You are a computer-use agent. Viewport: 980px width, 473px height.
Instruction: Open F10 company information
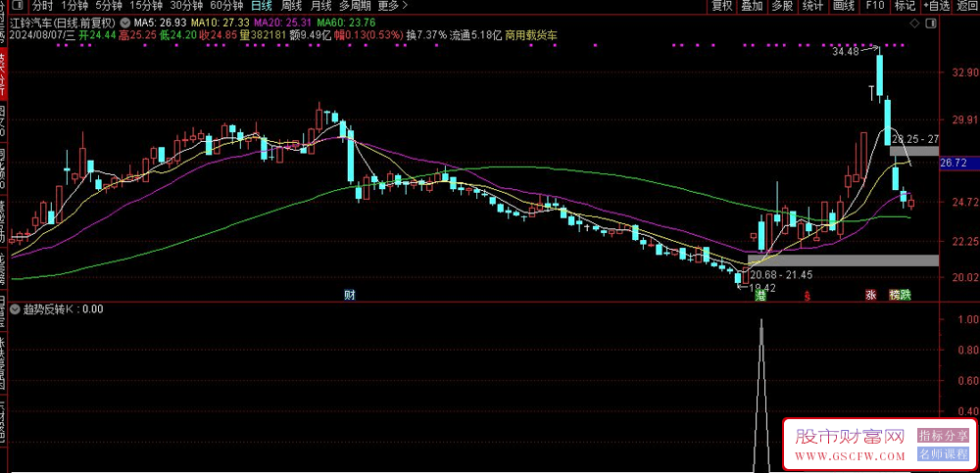point(875,6)
